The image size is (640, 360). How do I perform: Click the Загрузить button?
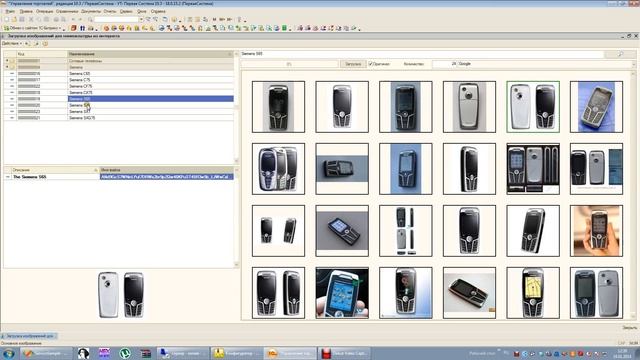coord(353,64)
